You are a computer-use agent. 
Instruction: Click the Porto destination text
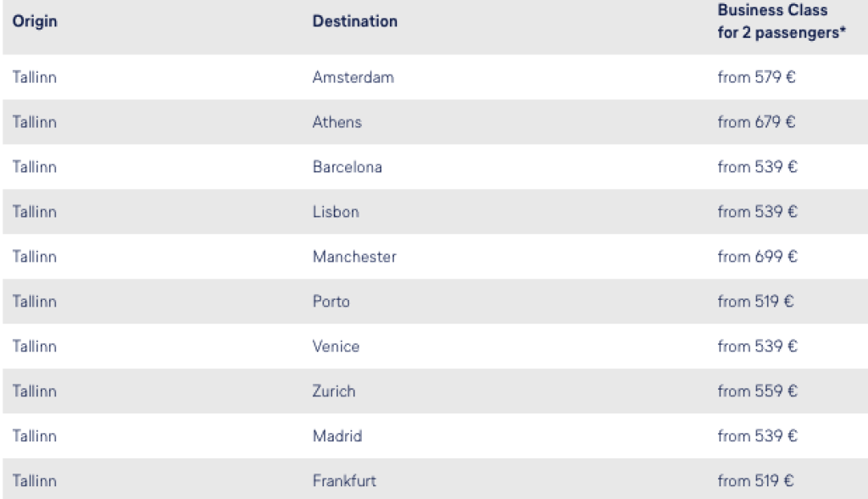[331, 302]
